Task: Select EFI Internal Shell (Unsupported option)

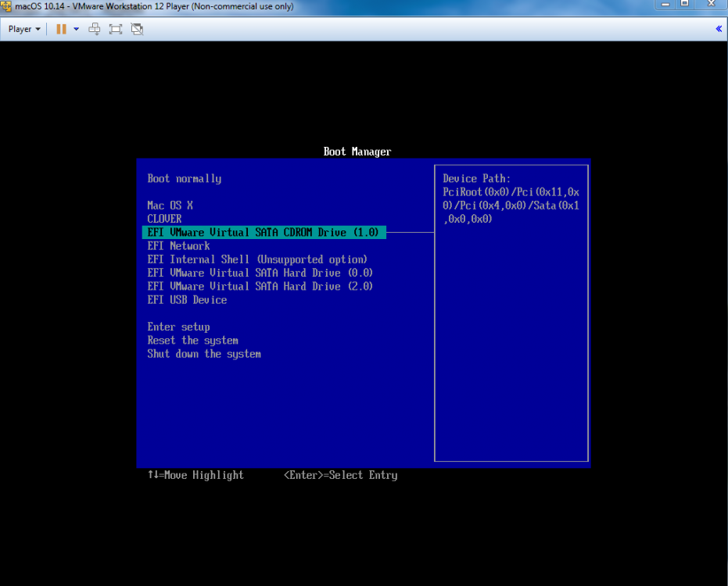Action: pyautogui.click(x=257, y=259)
